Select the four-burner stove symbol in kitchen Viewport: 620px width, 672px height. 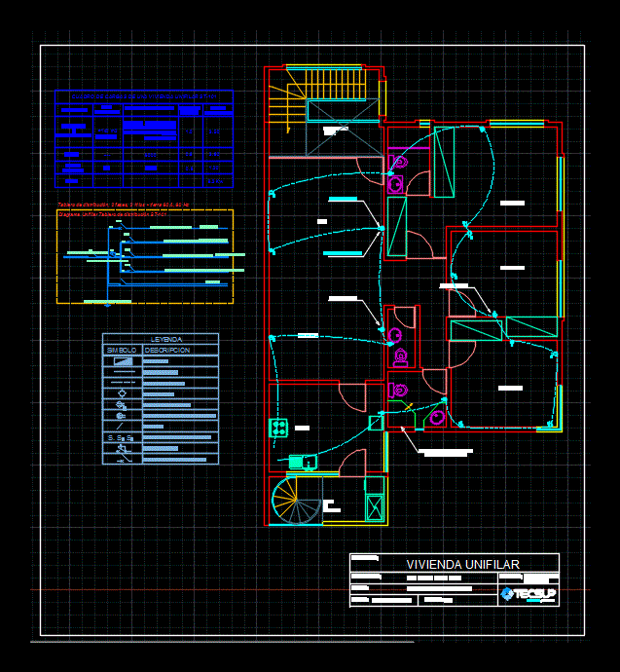point(278,428)
